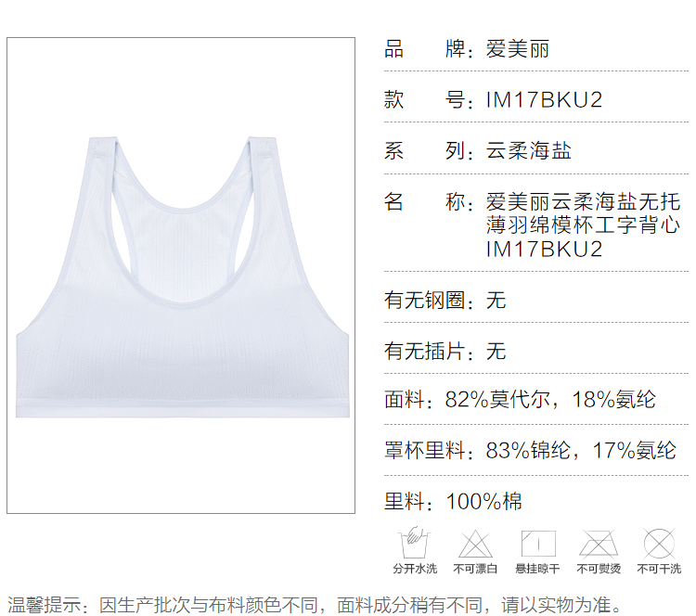Click the wash separately basin icon
This screenshot has height=616, width=696.
(414, 543)
